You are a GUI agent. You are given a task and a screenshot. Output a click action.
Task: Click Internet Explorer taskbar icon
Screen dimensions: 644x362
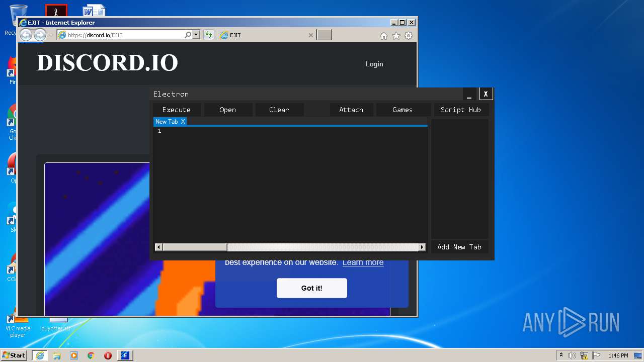coord(40,355)
